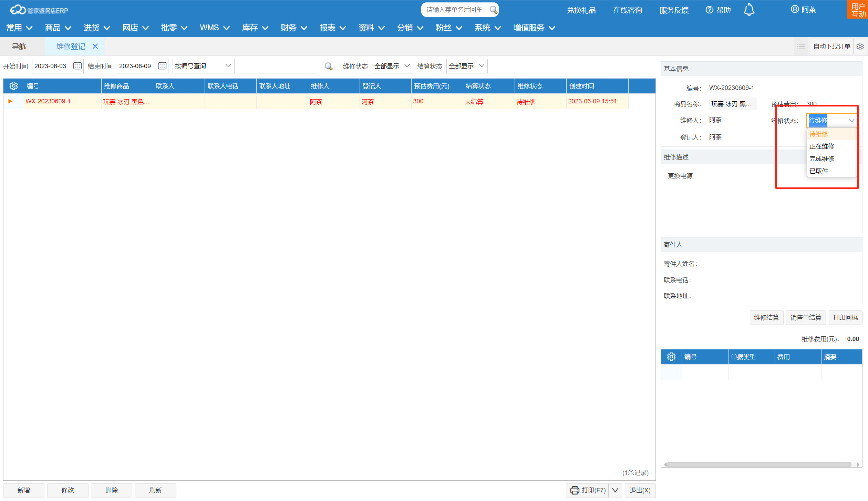Open the 分销 menu
868x501 pixels.
[x=410, y=28]
